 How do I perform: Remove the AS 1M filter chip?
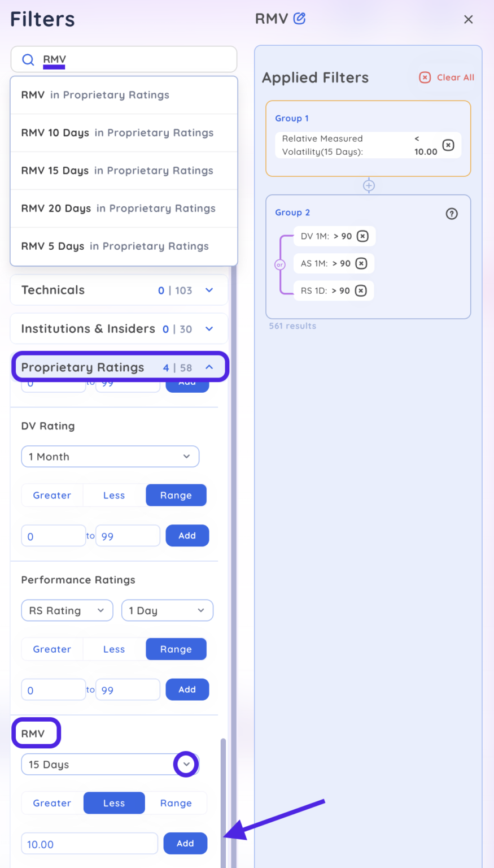pyautogui.click(x=361, y=263)
